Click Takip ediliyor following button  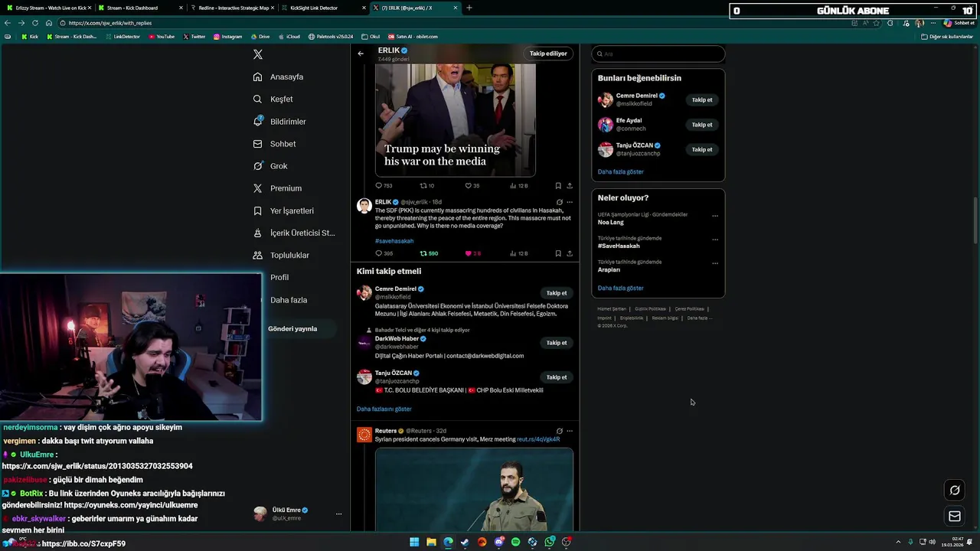tap(548, 54)
